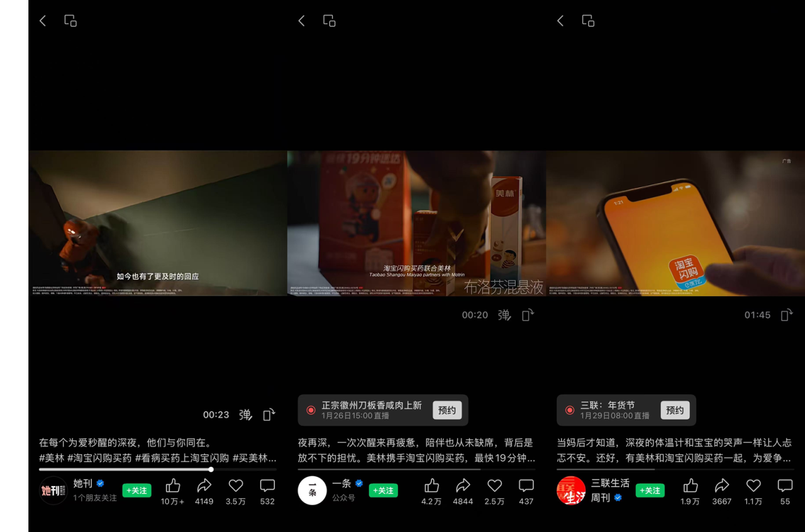
Task: Tap 一条's circular profile avatar
Action: coord(312,490)
